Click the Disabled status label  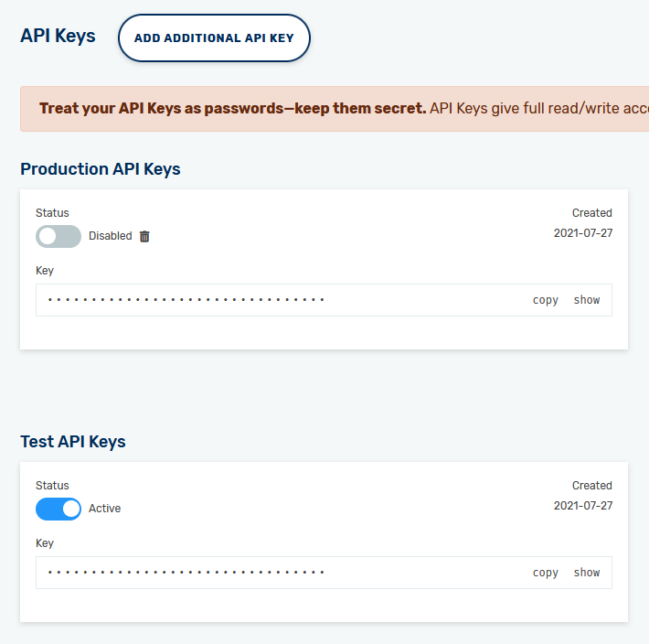(x=110, y=236)
